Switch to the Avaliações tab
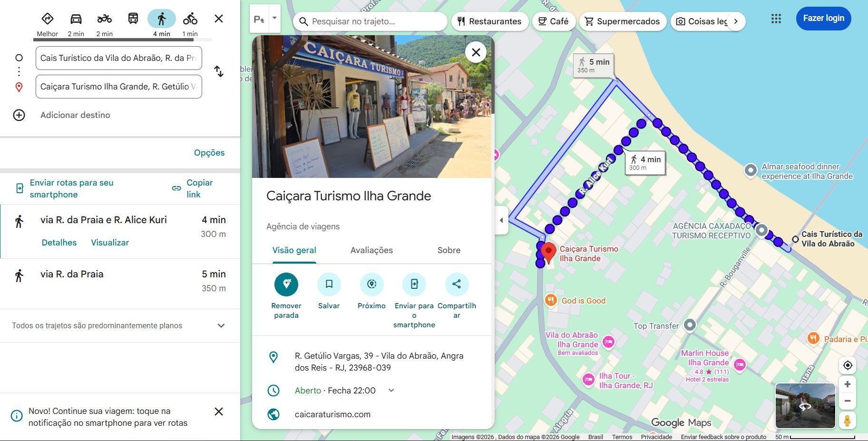 [x=371, y=250]
